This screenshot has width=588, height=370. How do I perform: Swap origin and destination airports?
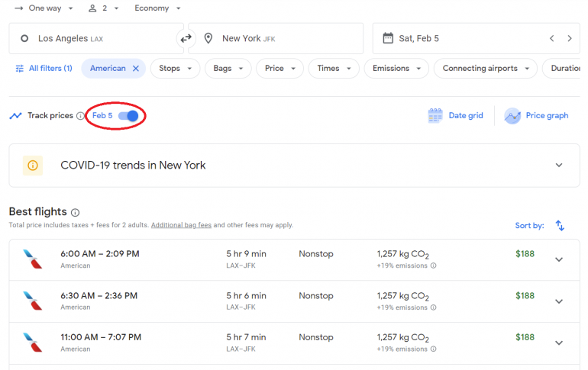185,38
